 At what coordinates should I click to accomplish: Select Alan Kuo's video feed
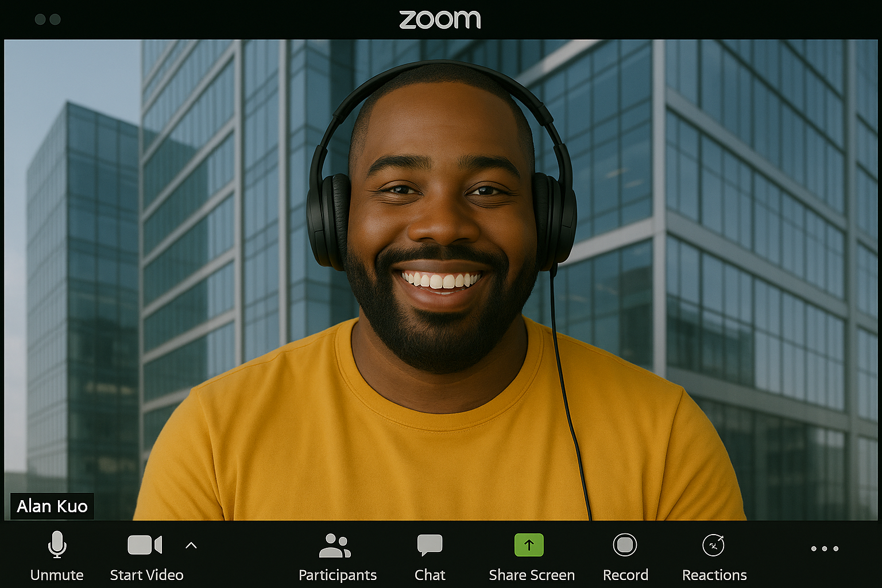tap(441, 280)
